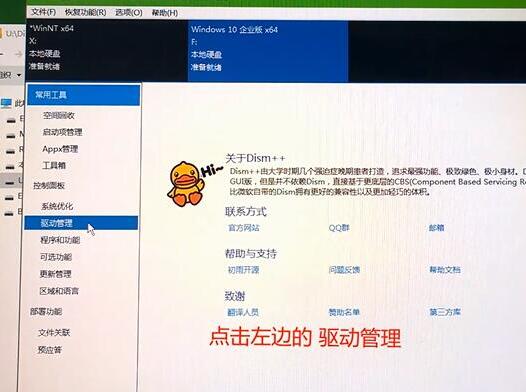Open 更新管理 in the sidebar
Image resolution: width=526 pixels, height=392 pixels.
tap(56, 274)
